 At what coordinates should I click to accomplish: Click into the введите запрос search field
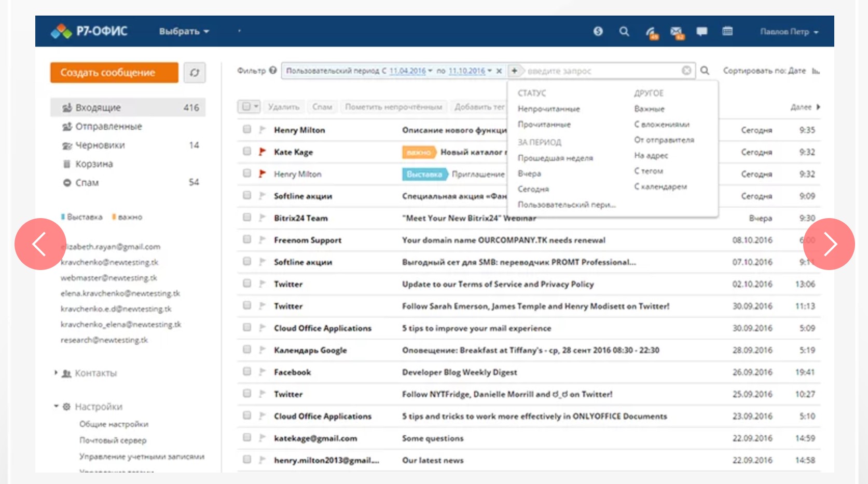(x=602, y=71)
